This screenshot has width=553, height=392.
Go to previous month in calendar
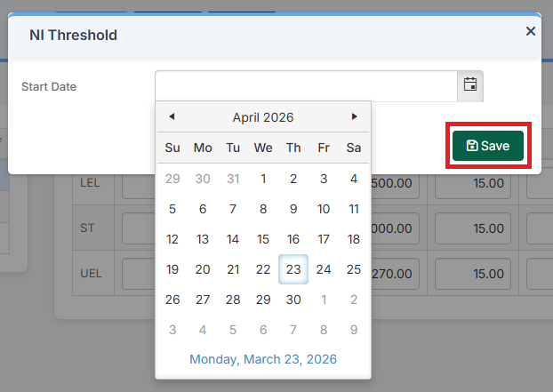point(172,116)
